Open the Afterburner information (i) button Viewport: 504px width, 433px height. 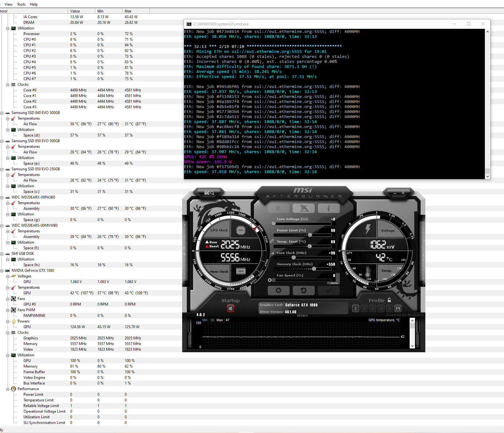(x=328, y=208)
